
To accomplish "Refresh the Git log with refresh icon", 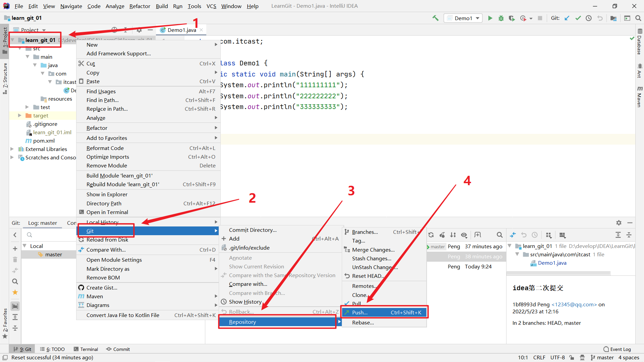I will (431, 235).
